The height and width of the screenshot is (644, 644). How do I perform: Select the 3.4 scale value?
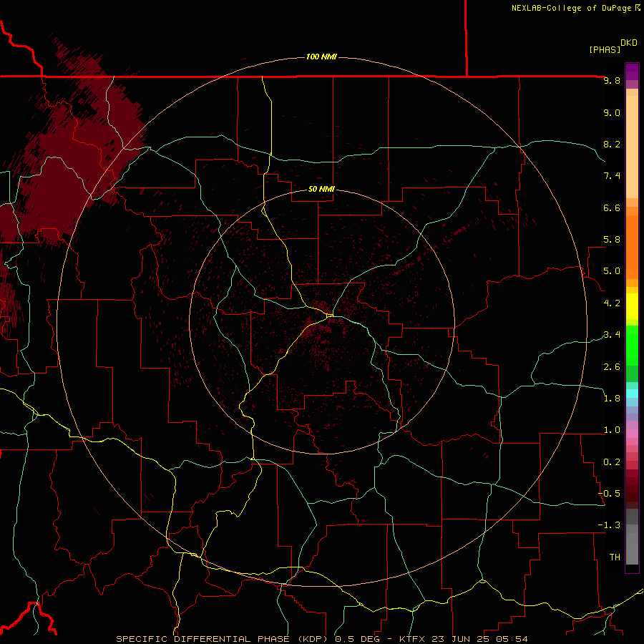[612, 335]
